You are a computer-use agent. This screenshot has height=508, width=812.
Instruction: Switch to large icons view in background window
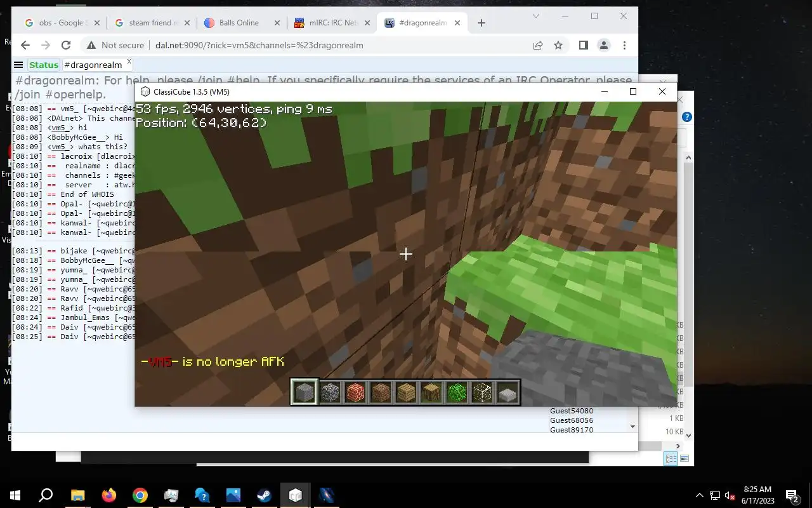tap(684, 458)
